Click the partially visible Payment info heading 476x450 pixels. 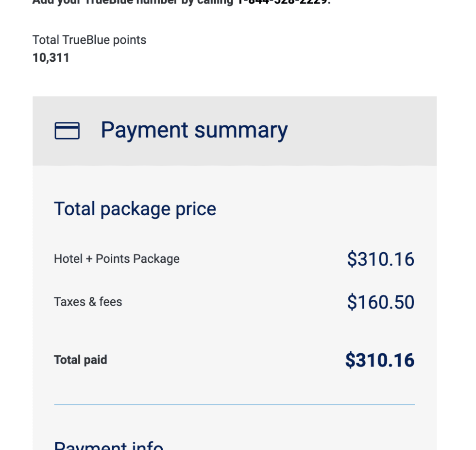108,446
